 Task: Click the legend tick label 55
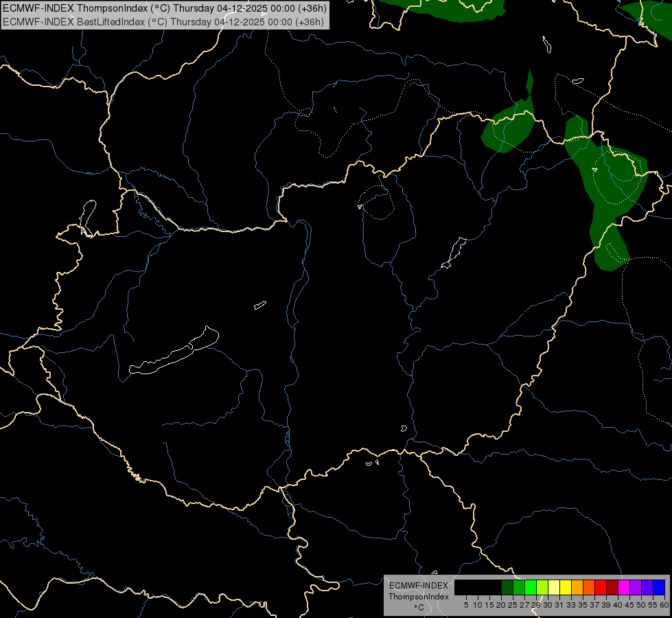[653, 605]
